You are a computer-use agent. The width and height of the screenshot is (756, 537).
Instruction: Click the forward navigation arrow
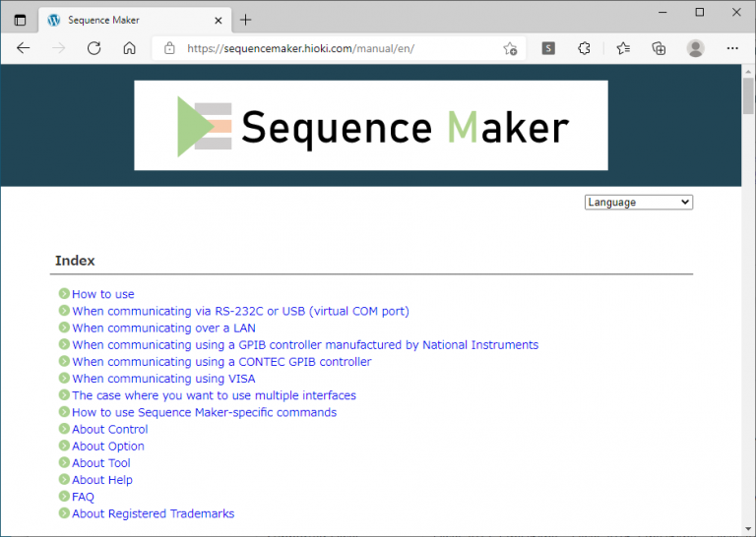coord(59,48)
